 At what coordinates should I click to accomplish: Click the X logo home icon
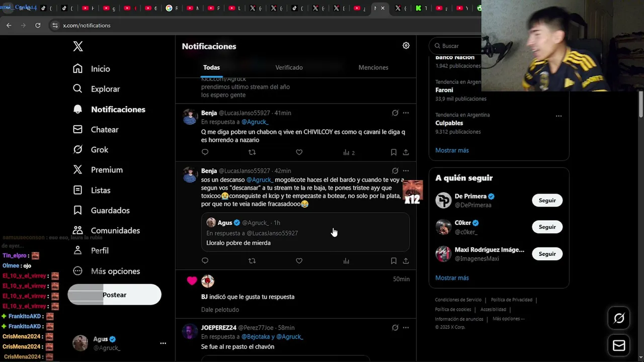pyautogui.click(x=78, y=46)
